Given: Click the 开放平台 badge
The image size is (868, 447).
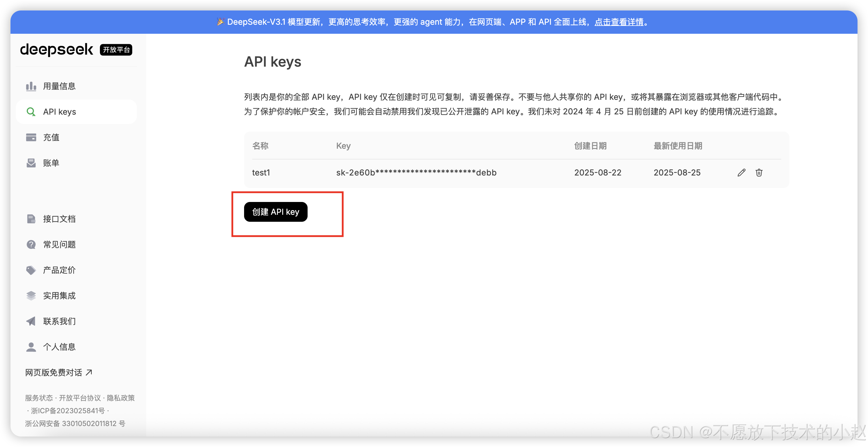Looking at the screenshot, I should click(116, 50).
